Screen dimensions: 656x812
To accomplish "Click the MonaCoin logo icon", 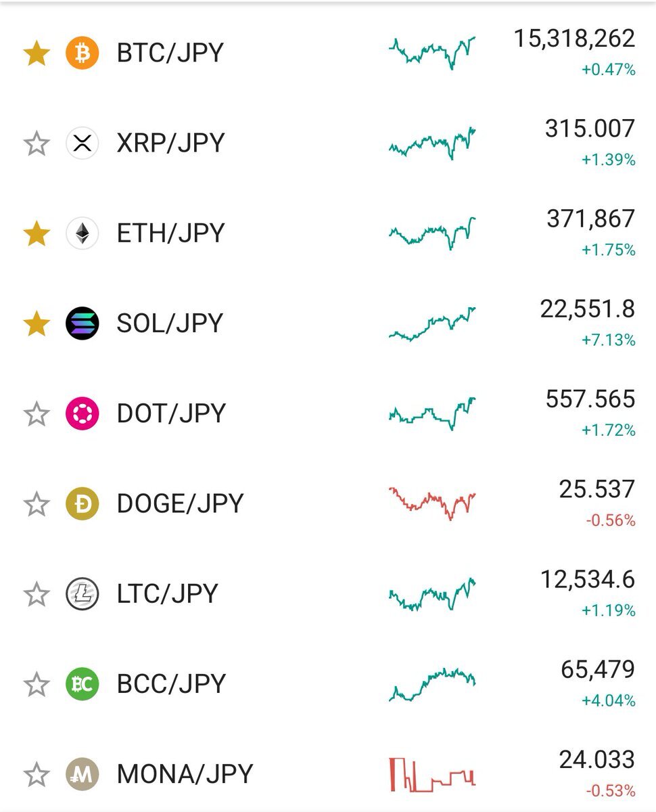I will click(x=83, y=773).
